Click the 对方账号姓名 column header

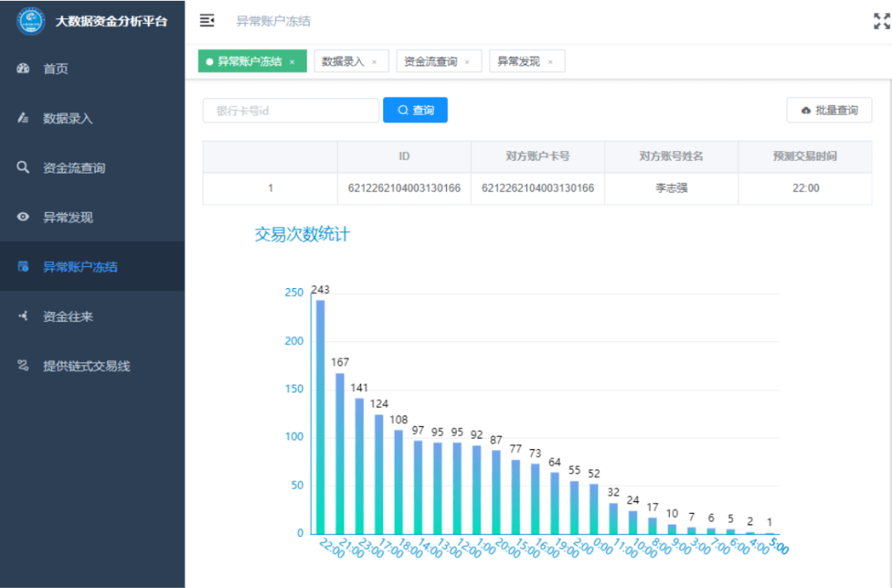click(x=671, y=156)
